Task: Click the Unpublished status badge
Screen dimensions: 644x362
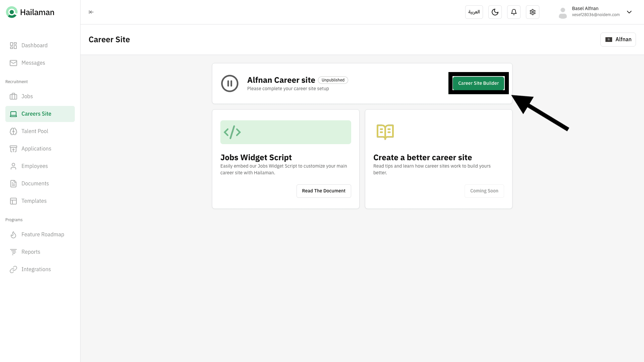Action: click(x=333, y=80)
